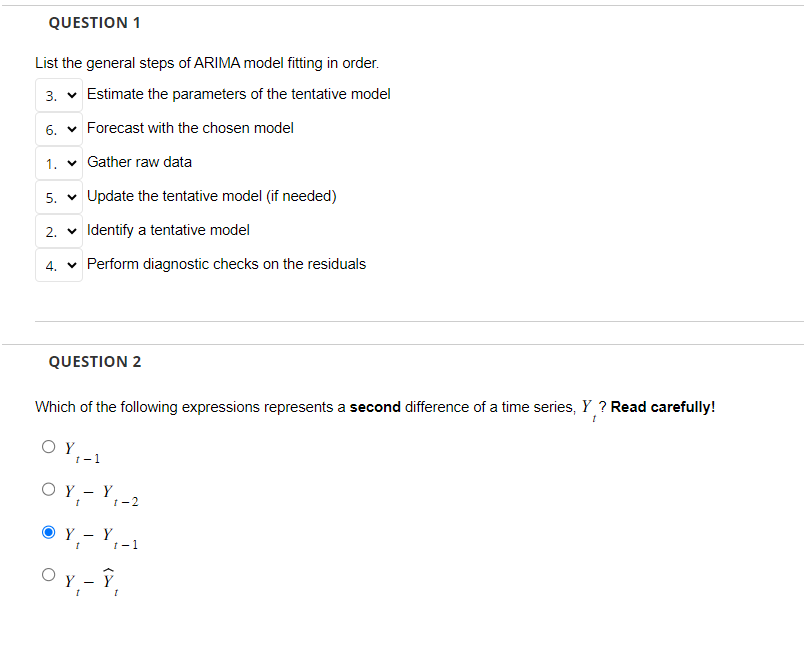Change the number assigned to "Gather raw data"

coord(59,162)
